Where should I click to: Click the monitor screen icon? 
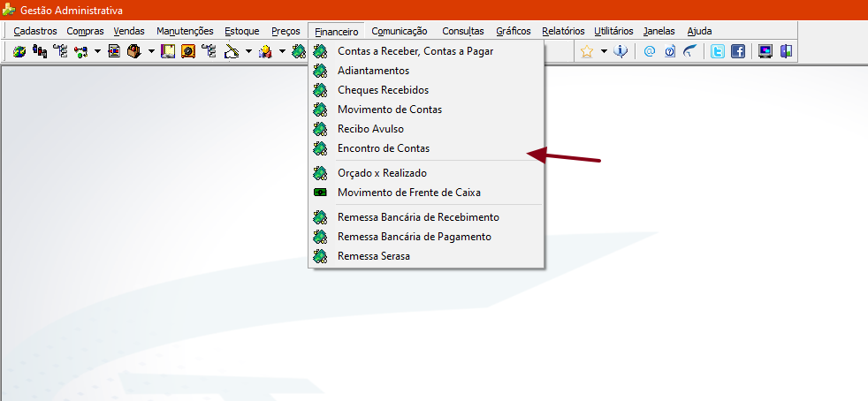765,51
